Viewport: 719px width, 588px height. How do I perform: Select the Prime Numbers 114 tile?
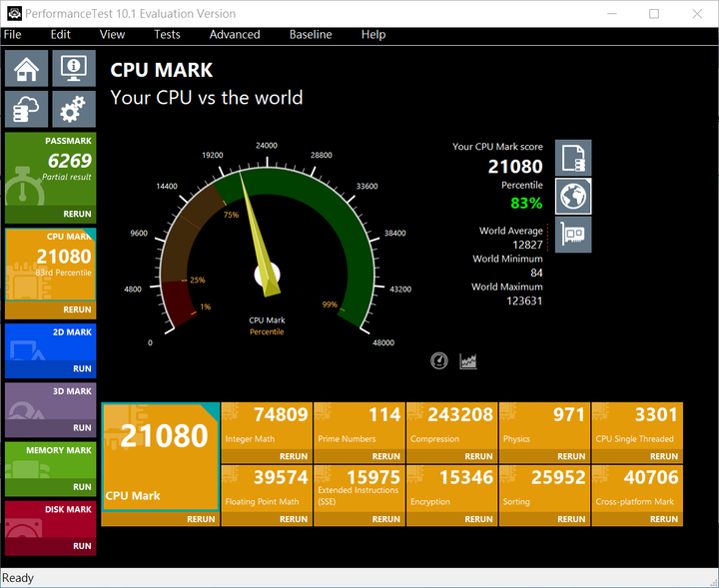coord(359,425)
